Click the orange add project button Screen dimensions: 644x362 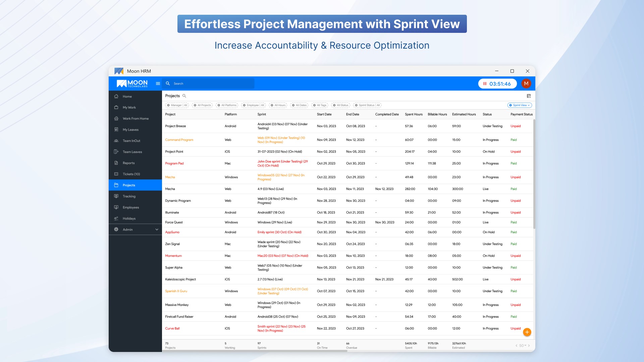(x=527, y=332)
